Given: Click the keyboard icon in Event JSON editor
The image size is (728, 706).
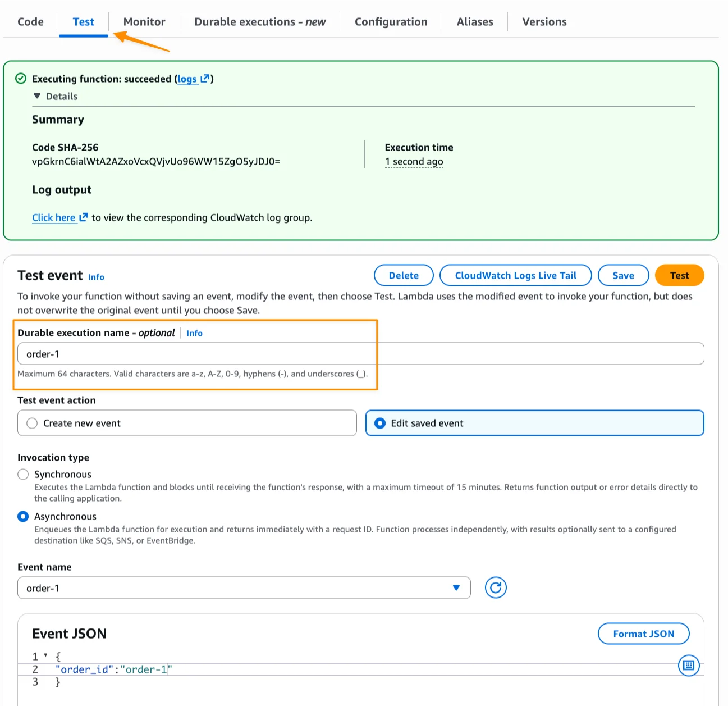Looking at the screenshot, I should 689,666.
